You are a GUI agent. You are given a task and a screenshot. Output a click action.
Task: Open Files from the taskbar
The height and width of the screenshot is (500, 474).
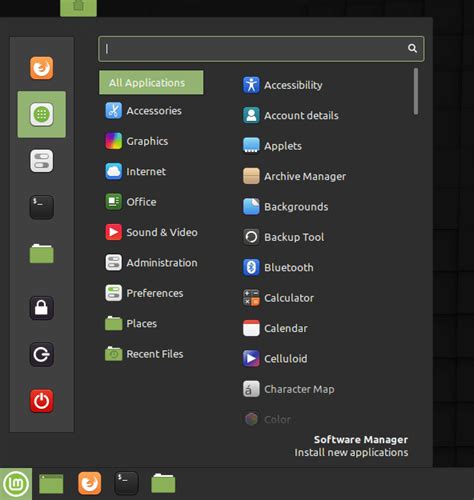[163, 483]
